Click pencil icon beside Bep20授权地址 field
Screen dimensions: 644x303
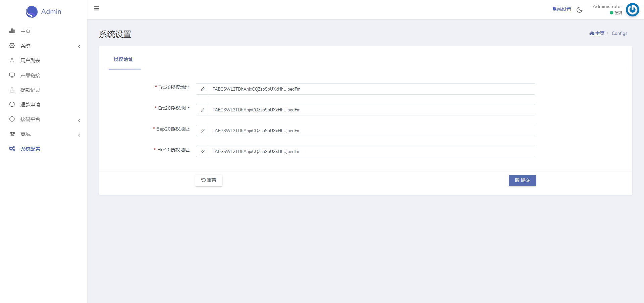pos(203,131)
